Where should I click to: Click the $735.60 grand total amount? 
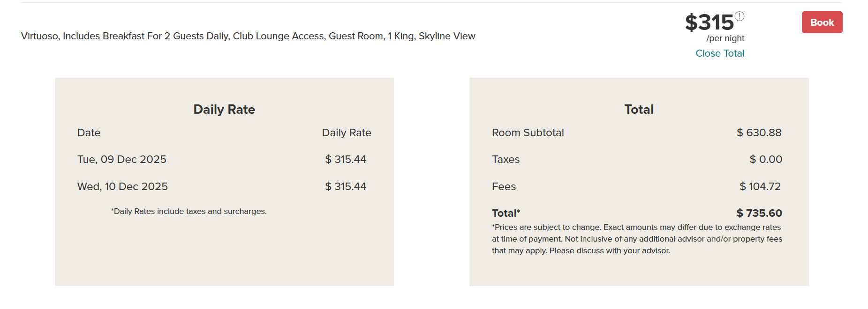[x=759, y=213]
